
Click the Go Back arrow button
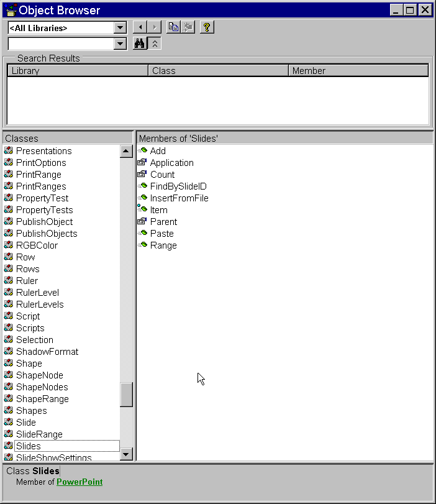point(140,27)
